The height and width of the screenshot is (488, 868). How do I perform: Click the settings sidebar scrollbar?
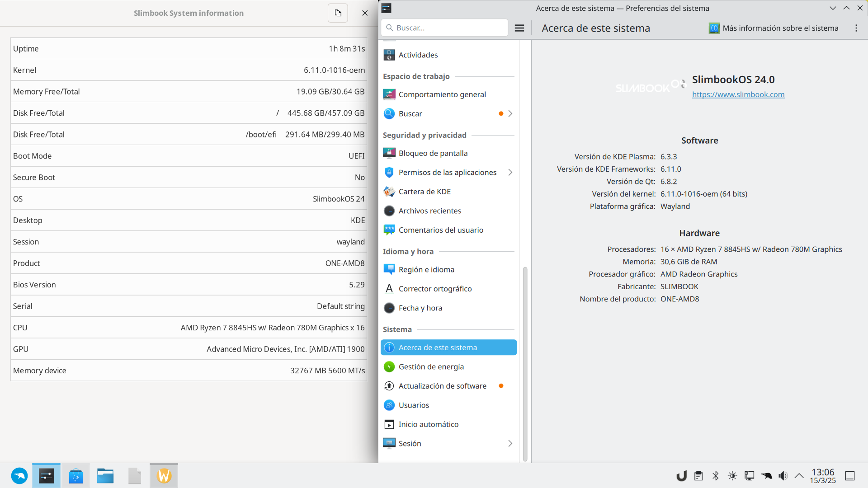point(525,364)
